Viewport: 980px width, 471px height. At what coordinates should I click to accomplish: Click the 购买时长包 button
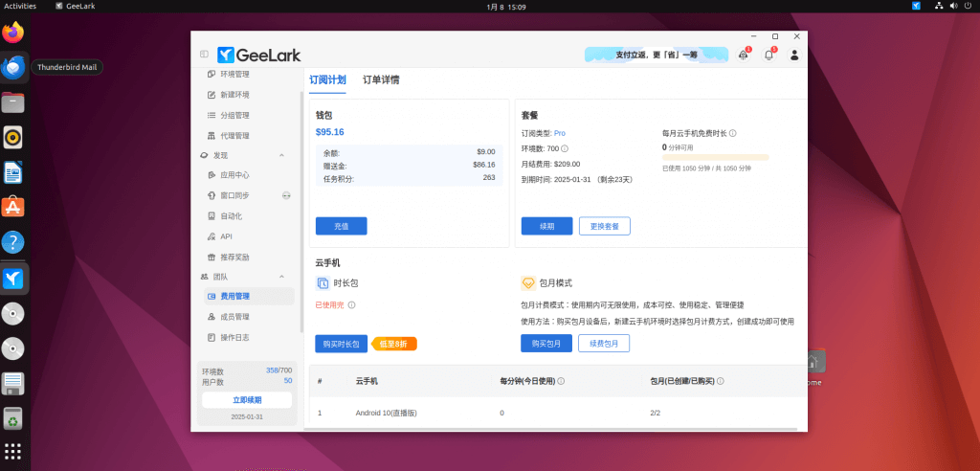pyautogui.click(x=341, y=344)
